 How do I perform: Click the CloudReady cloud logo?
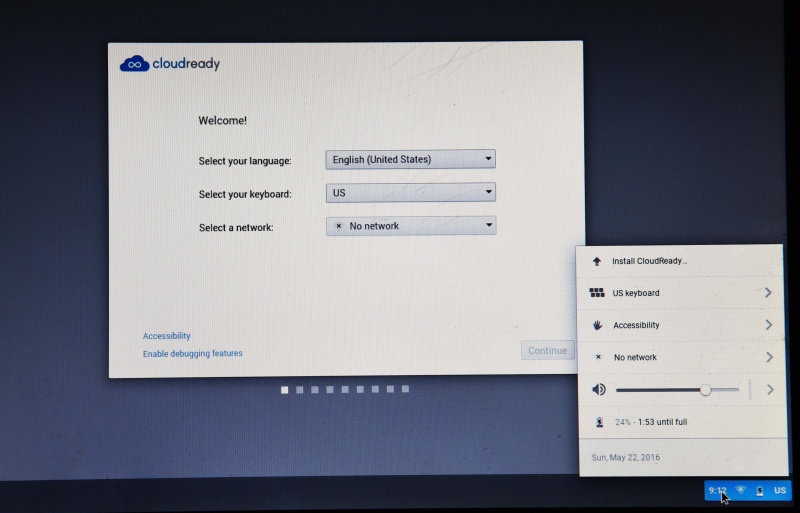pos(134,64)
